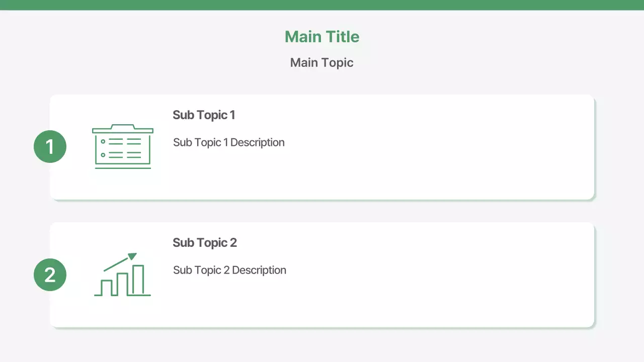
Task: Click the upward arrow on the chart icon
Action: tap(132, 256)
